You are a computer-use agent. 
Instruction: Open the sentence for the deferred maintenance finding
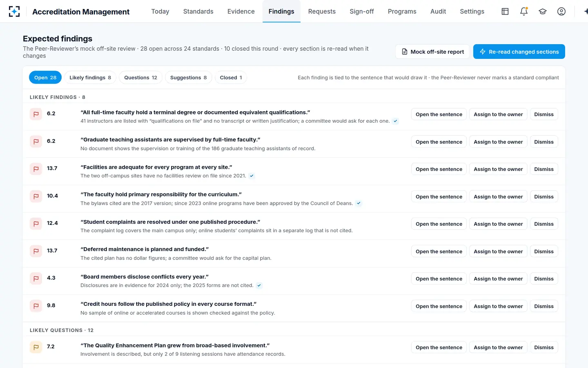point(439,251)
